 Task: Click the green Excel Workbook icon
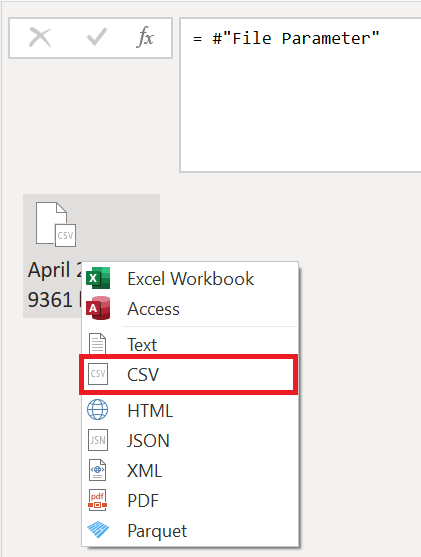pos(98,278)
